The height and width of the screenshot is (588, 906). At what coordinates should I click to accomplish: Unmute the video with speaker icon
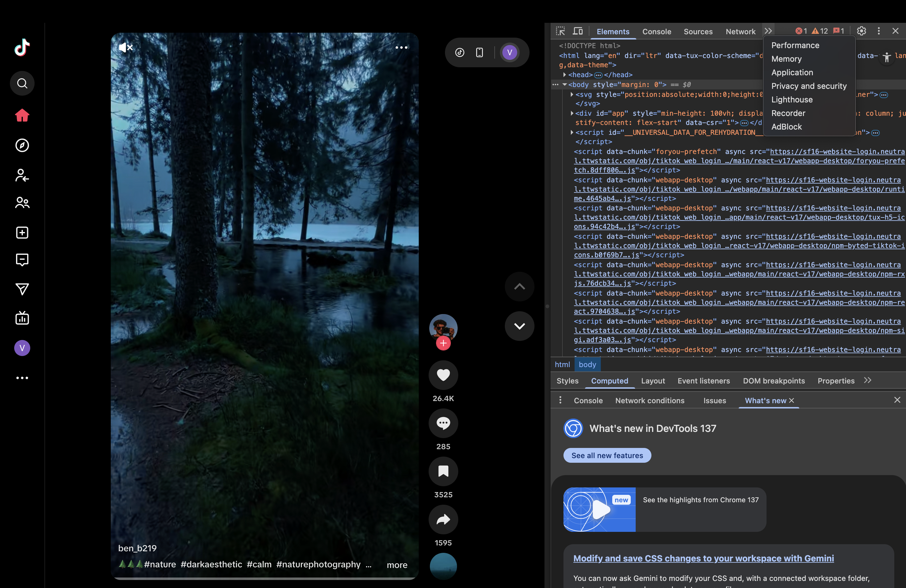pyautogui.click(x=125, y=48)
